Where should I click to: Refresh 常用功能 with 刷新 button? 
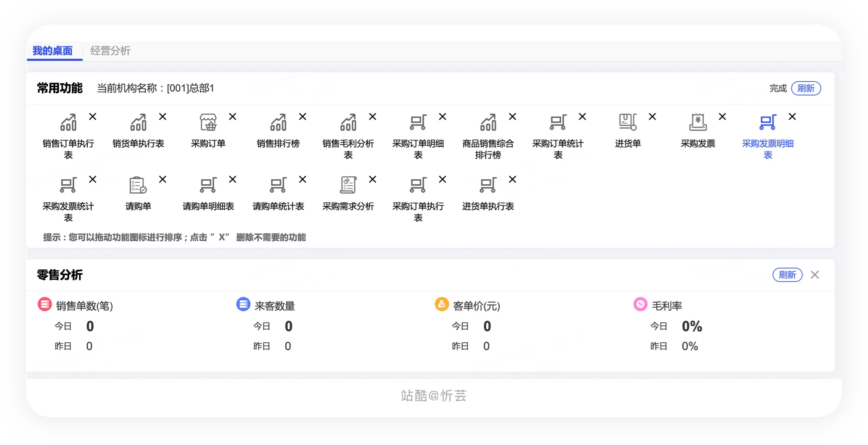tap(806, 88)
